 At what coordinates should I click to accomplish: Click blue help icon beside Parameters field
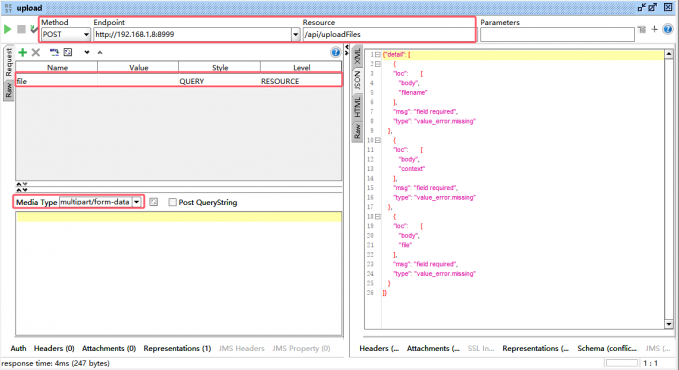pos(668,29)
